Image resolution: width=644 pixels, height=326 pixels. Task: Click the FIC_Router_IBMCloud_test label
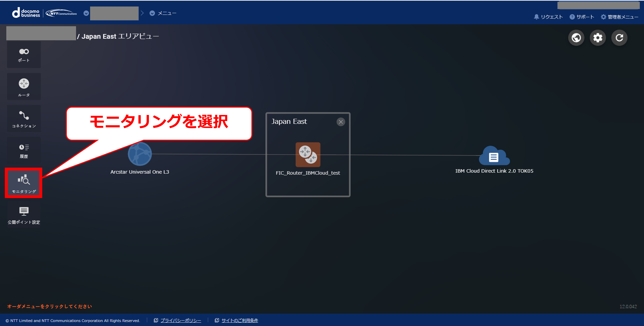[x=308, y=173]
